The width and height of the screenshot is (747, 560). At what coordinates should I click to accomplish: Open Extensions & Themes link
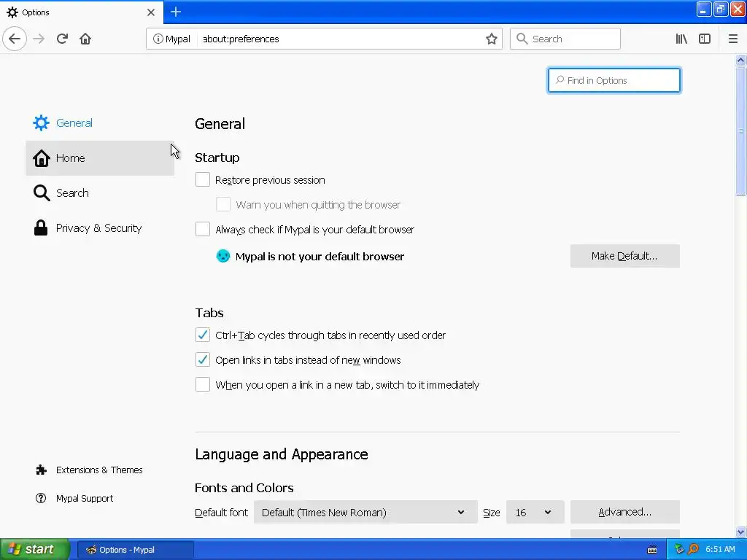(99, 470)
